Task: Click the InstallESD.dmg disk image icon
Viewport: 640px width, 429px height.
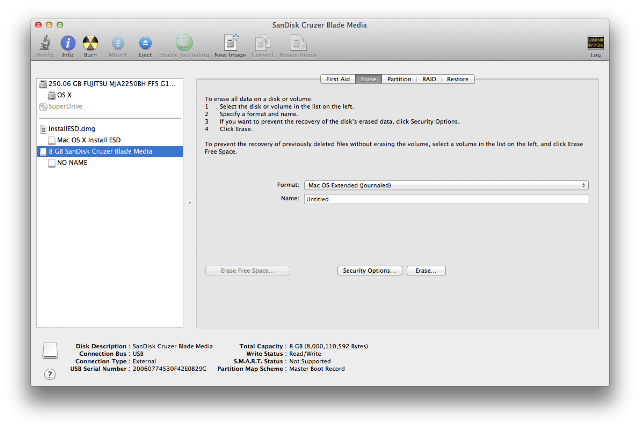Action: (43, 129)
